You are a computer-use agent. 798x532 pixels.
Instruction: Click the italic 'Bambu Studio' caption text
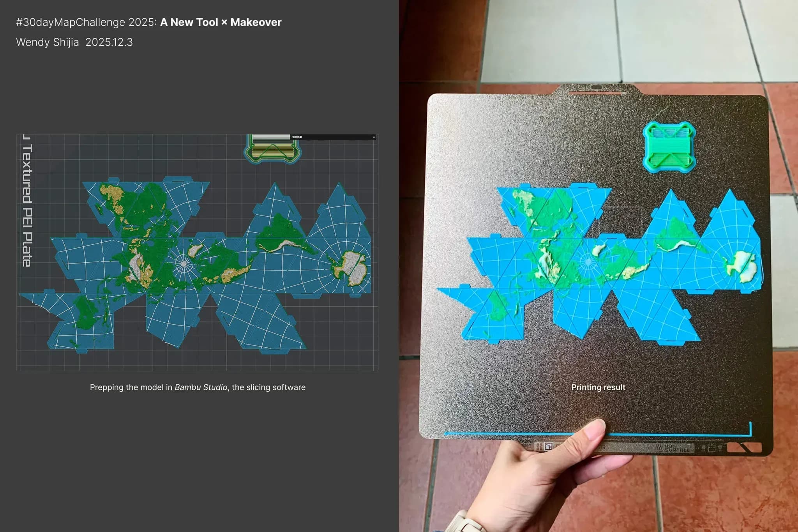[x=201, y=387]
